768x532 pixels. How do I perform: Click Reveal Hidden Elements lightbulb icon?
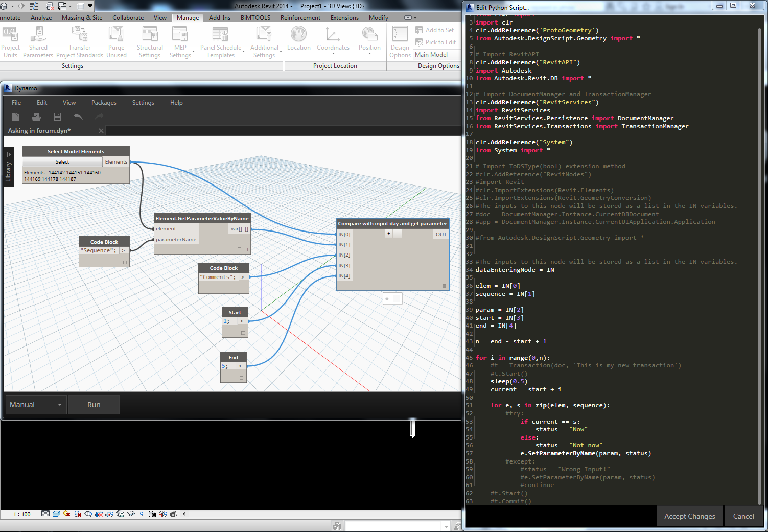[x=142, y=514]
